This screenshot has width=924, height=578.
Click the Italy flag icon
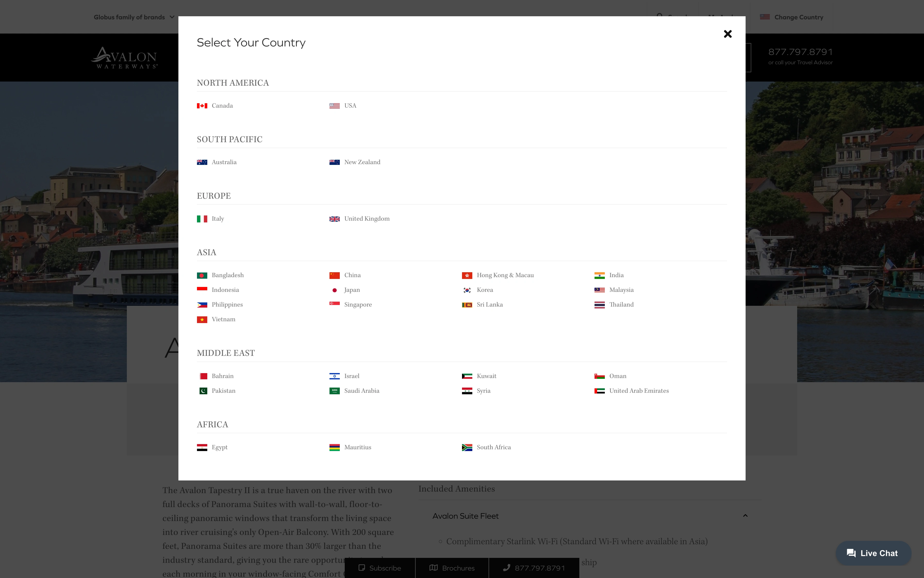click(x=202, y=219)
